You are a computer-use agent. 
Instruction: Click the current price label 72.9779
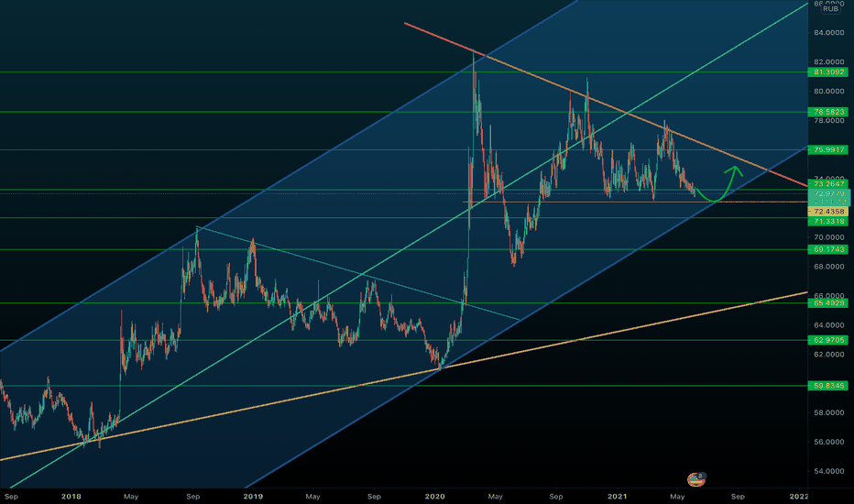point(829,197)
